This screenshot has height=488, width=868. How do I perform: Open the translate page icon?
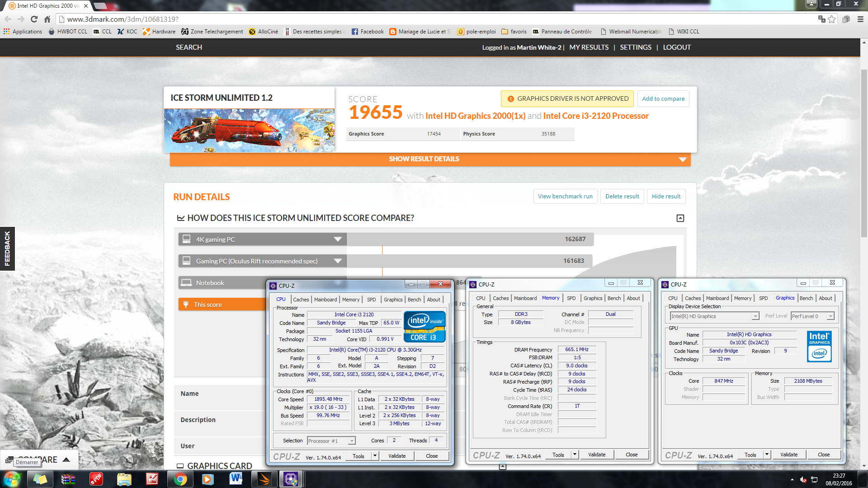(821, 19)
